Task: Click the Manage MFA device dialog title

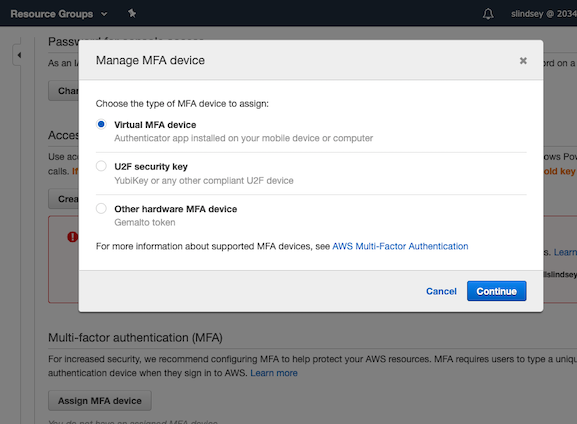Action: (x=150, y=60)
